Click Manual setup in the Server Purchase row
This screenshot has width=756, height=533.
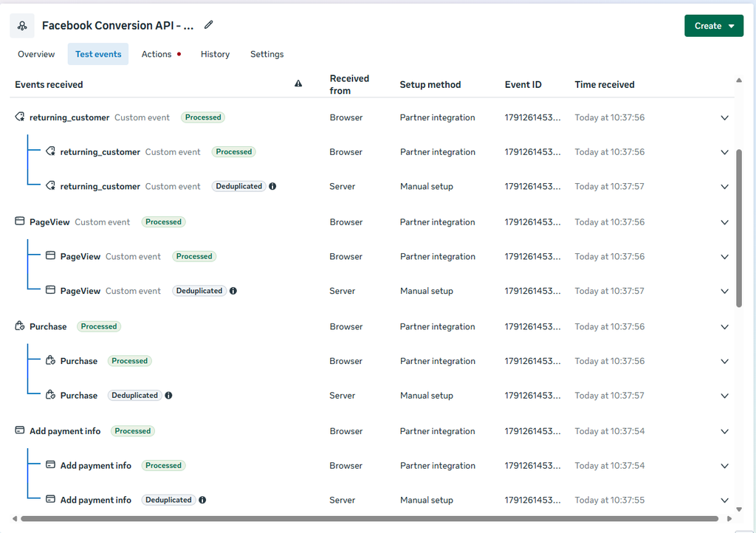[x=427, y=395]
